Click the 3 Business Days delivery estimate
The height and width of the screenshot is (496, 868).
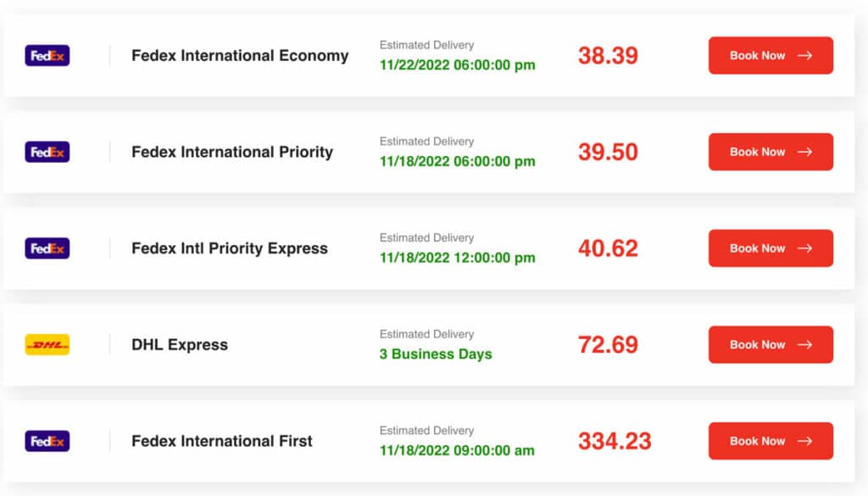435,354
